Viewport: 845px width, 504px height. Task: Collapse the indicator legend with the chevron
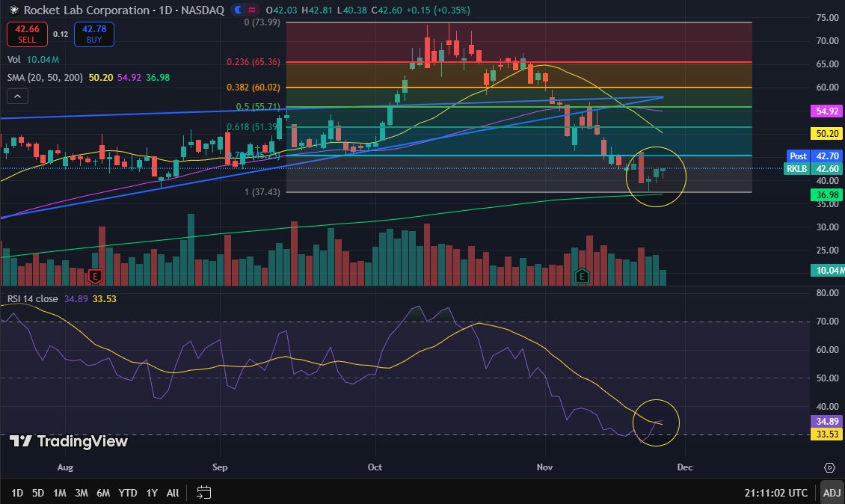(17, 96)
